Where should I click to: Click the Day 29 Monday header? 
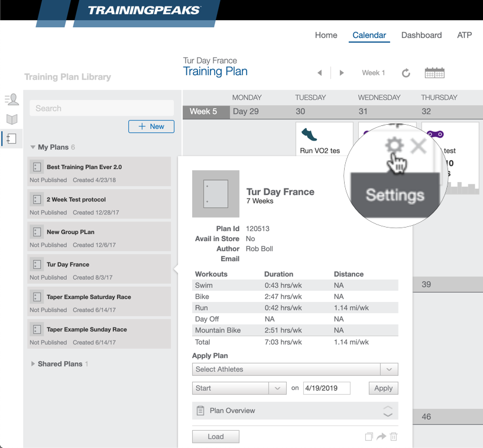(x=246, y=112)
